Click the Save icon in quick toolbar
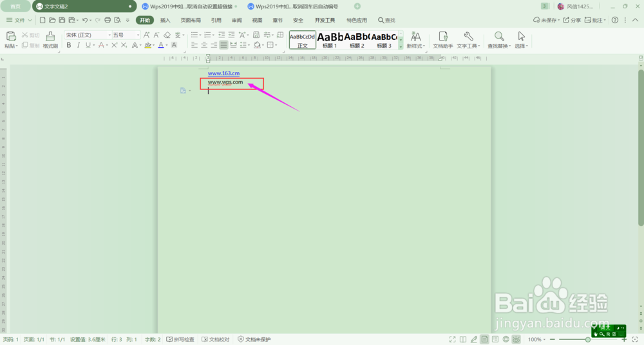This screenshot has width=644, height=345. click(62, 20)
